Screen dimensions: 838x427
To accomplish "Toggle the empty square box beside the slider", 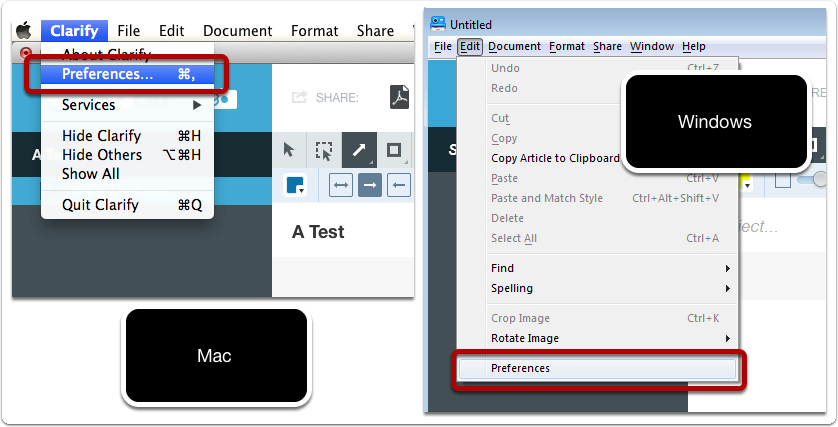I will pos(783,180).
